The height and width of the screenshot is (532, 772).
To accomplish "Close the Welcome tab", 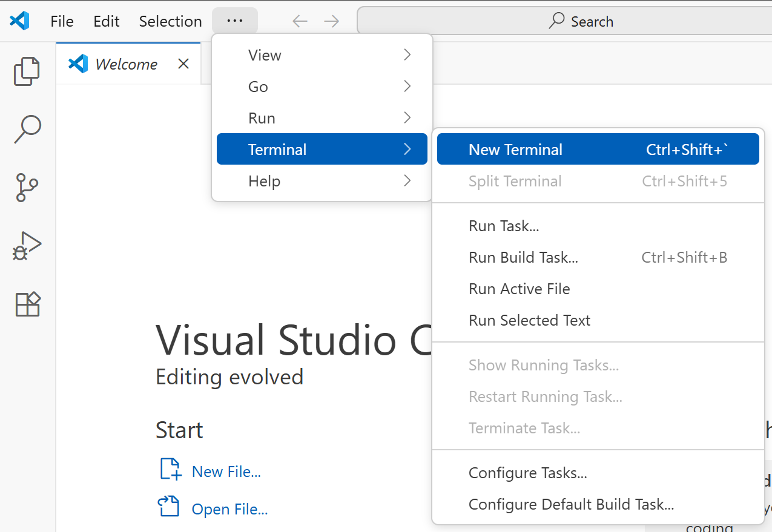I will 183,64.
